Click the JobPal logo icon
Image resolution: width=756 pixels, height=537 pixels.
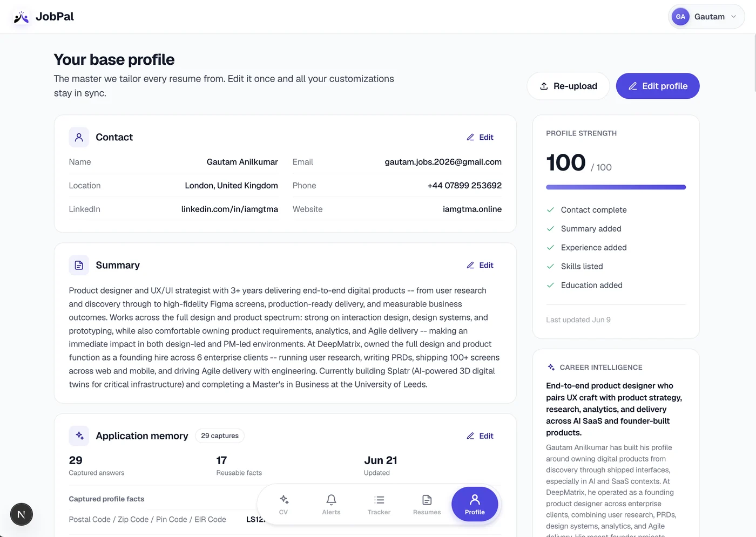[x=21, y=17]
